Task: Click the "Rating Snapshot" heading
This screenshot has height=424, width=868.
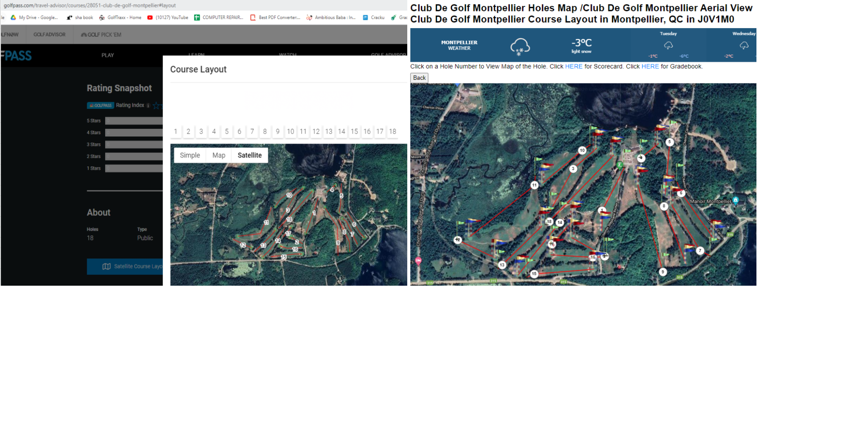Action: click(x=119, y=88)
